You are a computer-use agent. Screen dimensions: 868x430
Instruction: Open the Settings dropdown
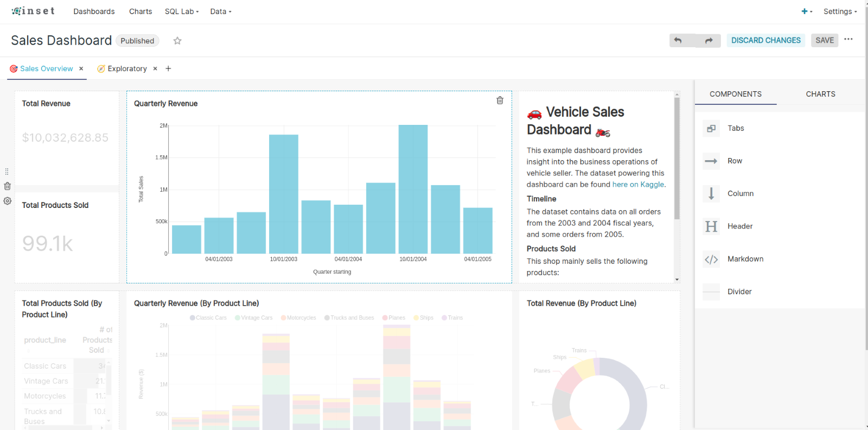point(840,11)
